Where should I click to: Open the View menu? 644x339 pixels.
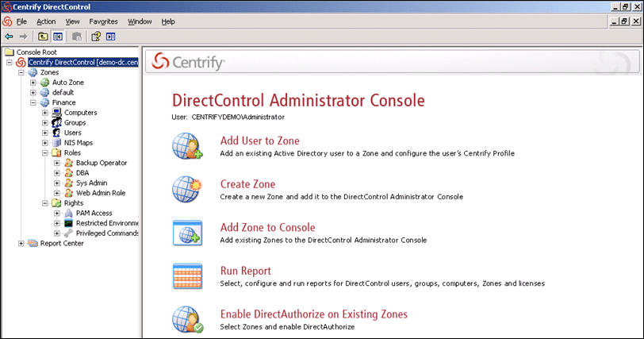click(x=72, y=21)
